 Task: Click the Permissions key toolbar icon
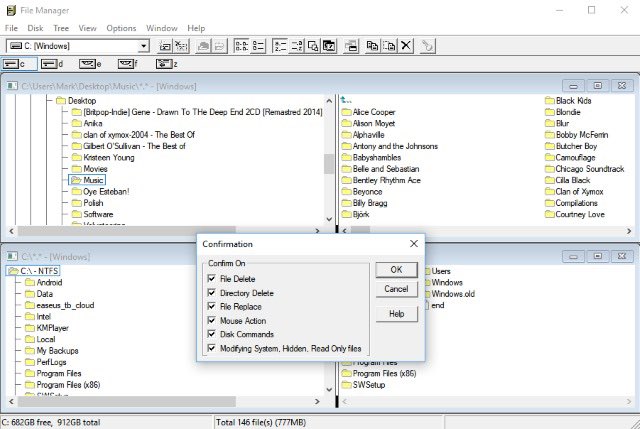[x=427, y=46]
